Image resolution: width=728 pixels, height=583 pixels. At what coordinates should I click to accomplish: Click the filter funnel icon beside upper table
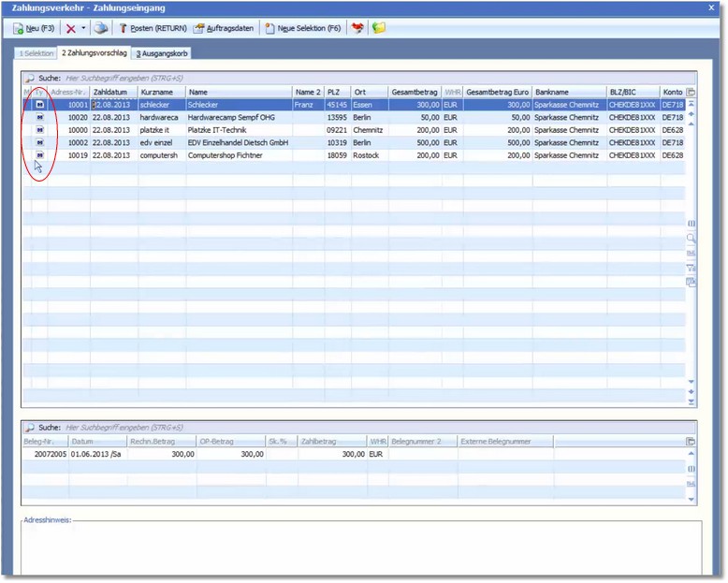[692, 268]
